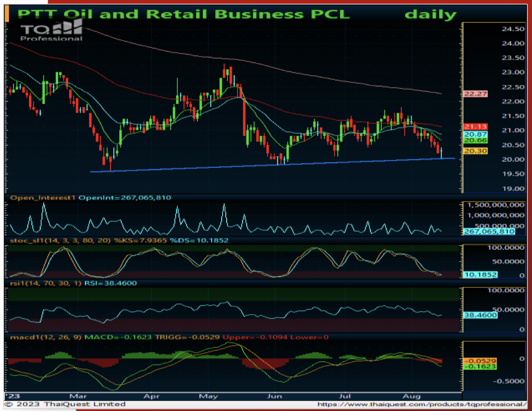Select the cyan 20.87 price tag

tap(475, 134)
